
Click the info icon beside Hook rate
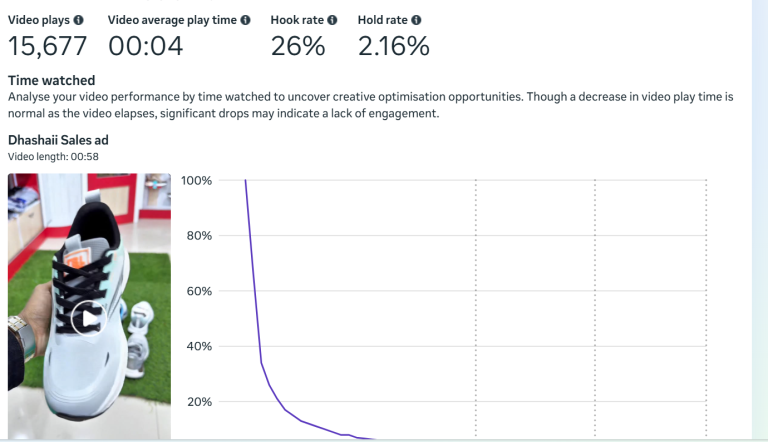332,20
